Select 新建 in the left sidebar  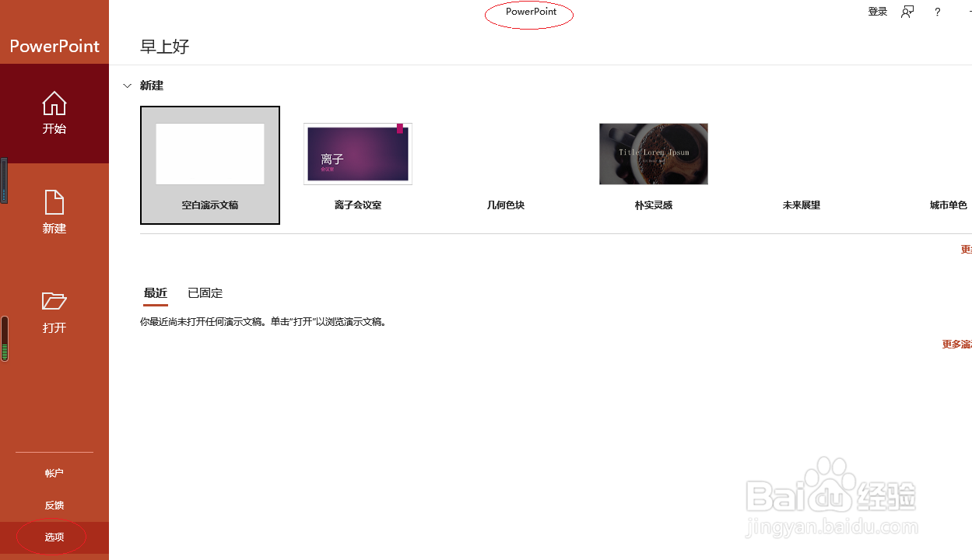[54, 212]
